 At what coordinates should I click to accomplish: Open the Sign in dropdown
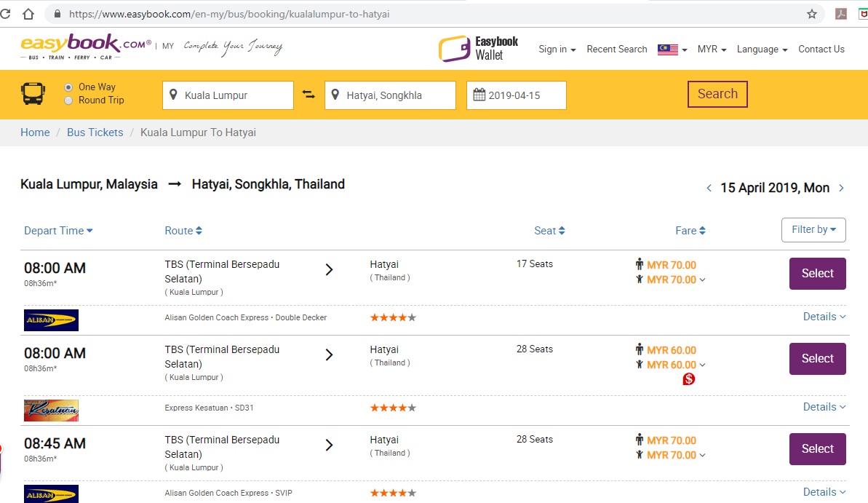coord(557,49)
